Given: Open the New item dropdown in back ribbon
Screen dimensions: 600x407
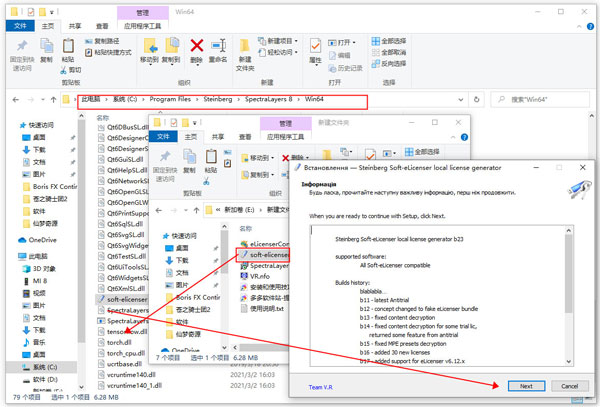Looking at the screenshot, I should [278, 41].
